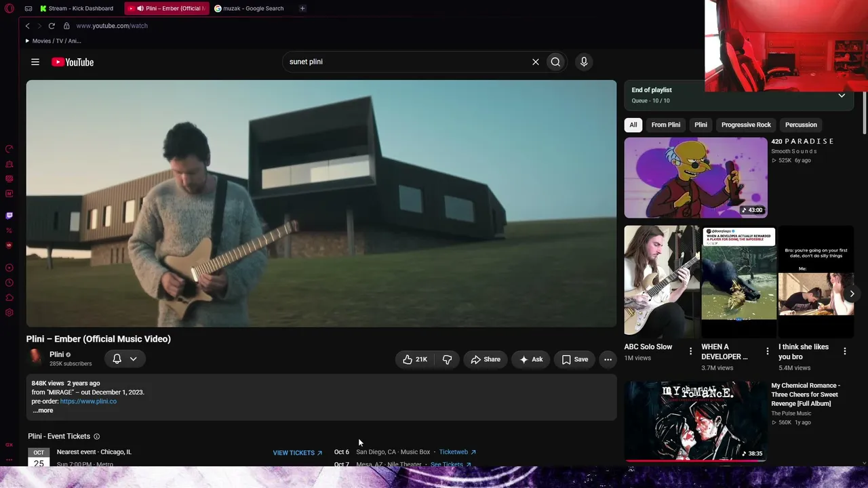
Task: Filter related by Progressive Rock
Action: tap(746, 125)
